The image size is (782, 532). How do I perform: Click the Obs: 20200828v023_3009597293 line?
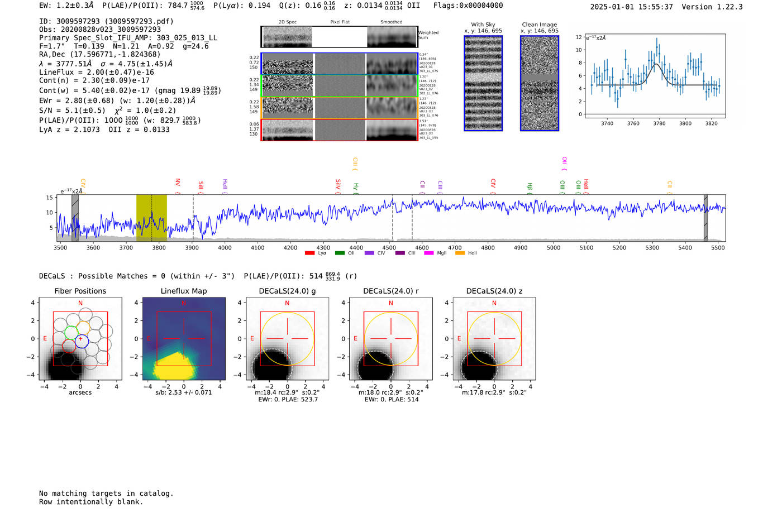100,30
